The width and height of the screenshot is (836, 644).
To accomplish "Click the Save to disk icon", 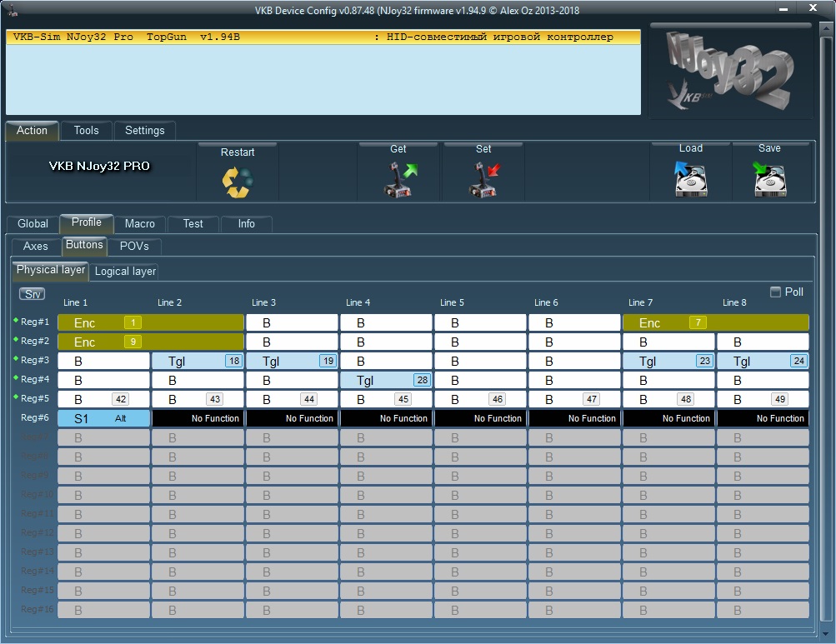I will 769,179.
